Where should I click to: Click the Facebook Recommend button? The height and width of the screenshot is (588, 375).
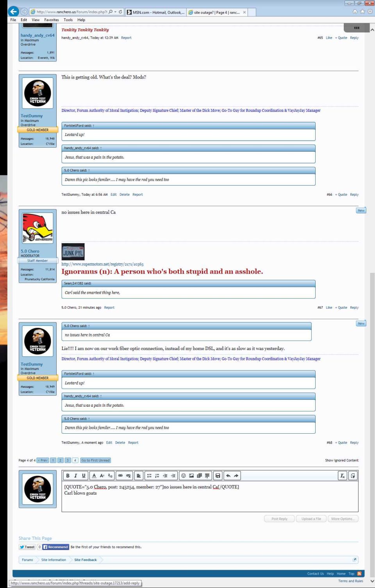(x=56, y=547)
